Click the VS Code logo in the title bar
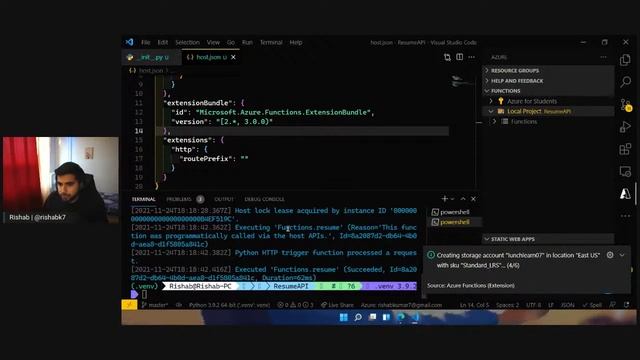The height and width of the screenshot is (360, 640). point(130,42)
